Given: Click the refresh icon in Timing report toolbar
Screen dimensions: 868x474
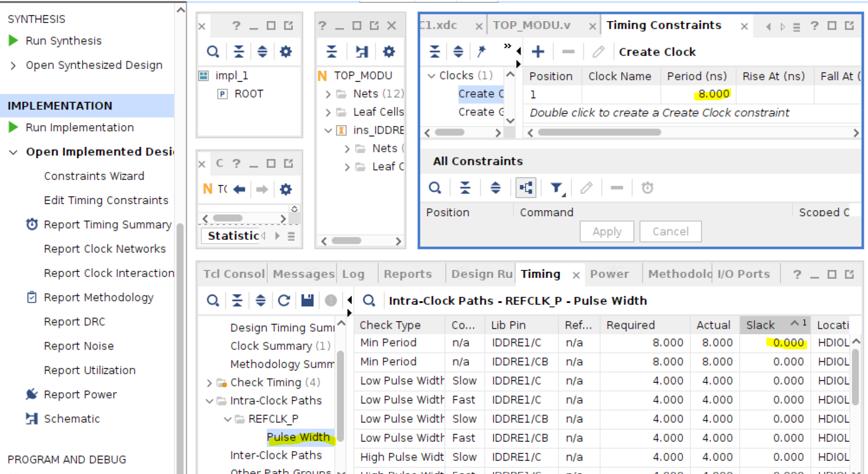Looking at the screenshot, I should coord(284,301).
